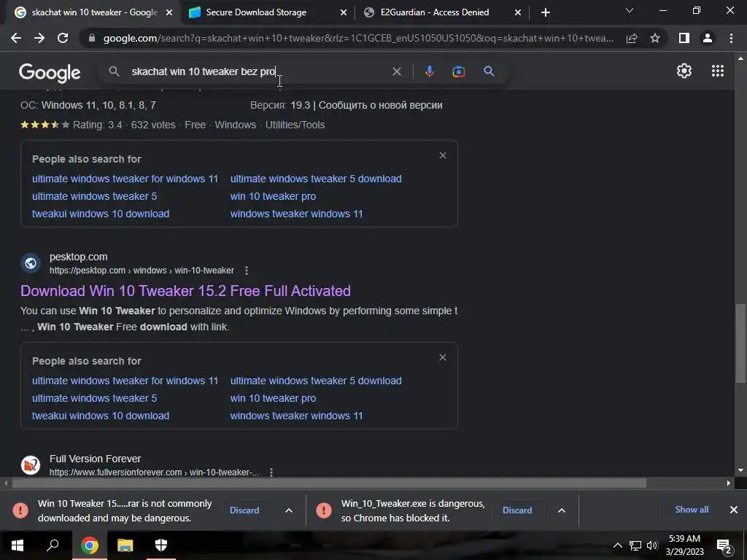Screen dimensions: 747x560
Task: Open the Google apps grid
Action: [x=718, y=71]
